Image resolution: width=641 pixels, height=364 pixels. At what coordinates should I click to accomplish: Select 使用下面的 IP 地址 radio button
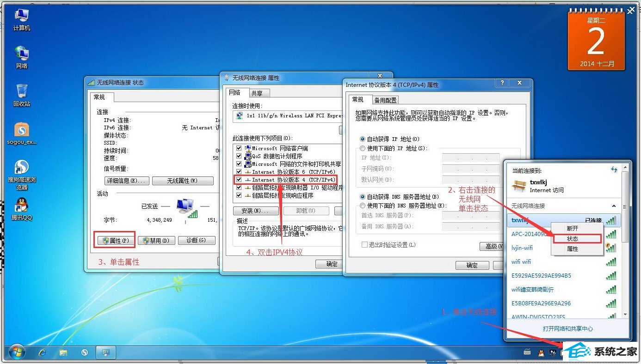click(363, 148)
